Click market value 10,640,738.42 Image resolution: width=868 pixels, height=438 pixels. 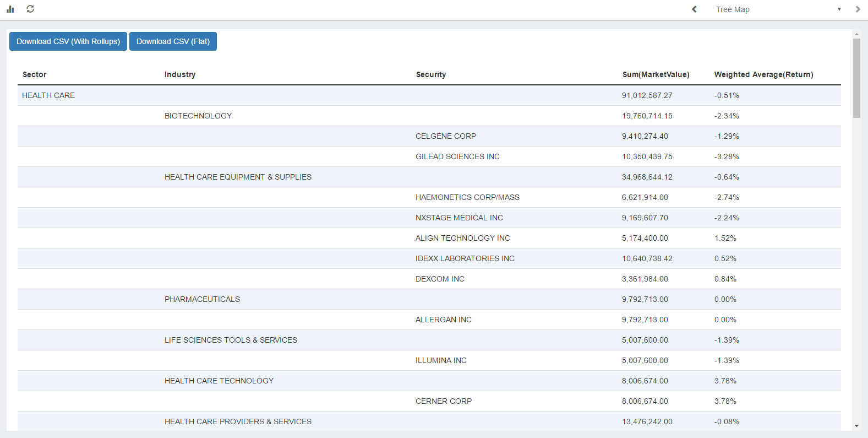[x=647, y=258]
